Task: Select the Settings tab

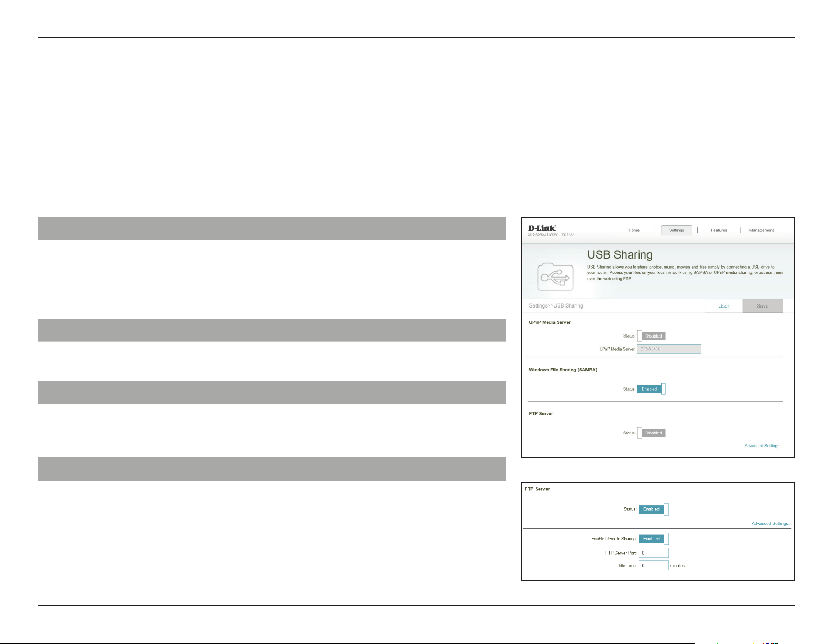Action: tap(676, 230)
